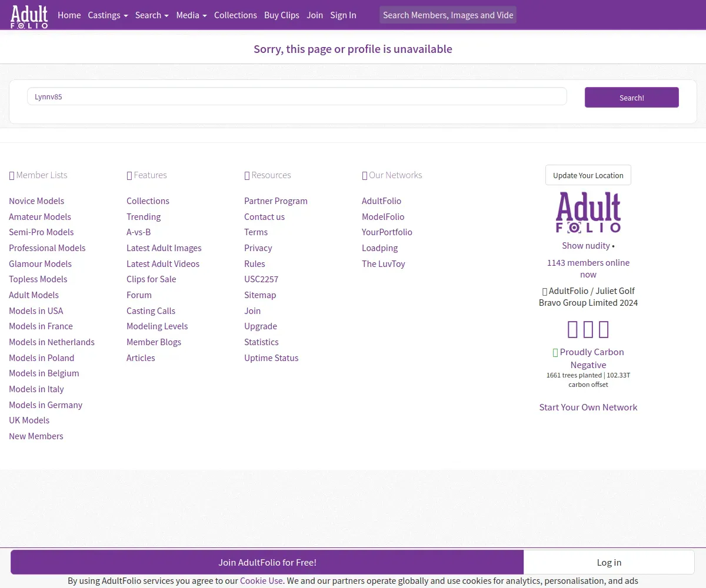This screenshot has height=588, width=706.
Task: Select Join in the top navbar
Action: pos(315,15)
